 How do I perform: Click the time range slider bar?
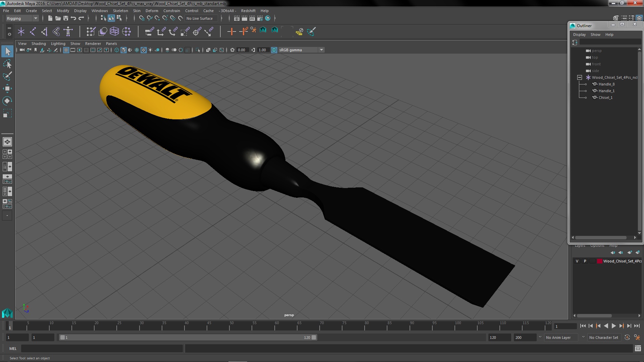click(x=188, y=338)
